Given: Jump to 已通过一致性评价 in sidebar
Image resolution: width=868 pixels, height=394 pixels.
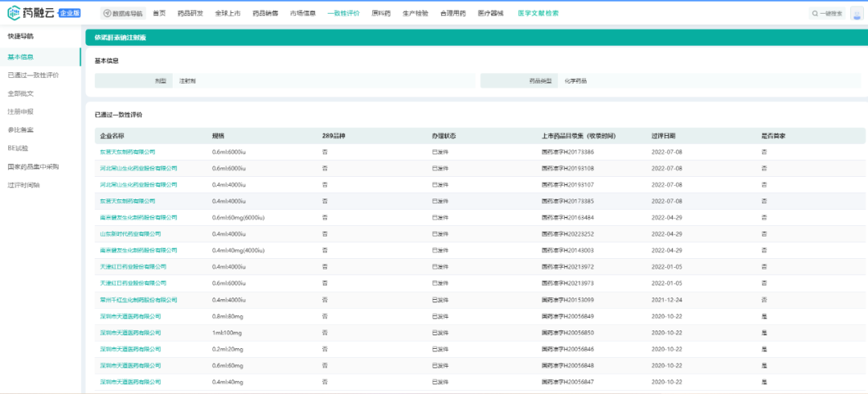Looking at the screenshot, I should tap(33, 75).
